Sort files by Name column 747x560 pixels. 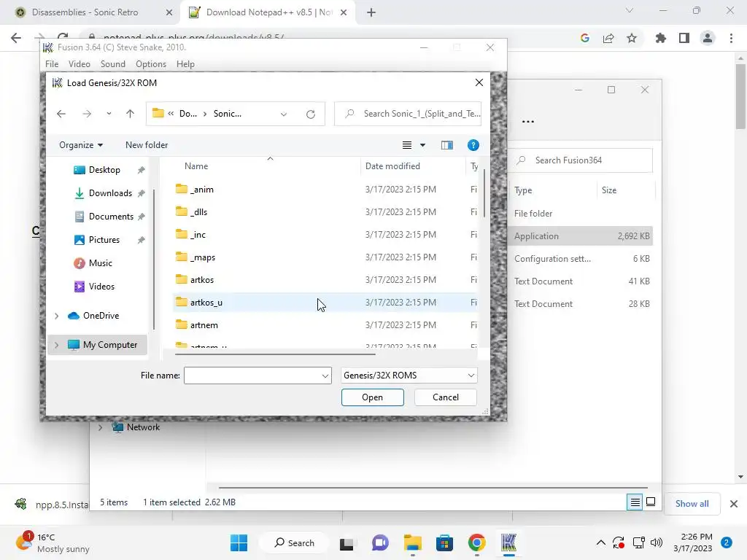196,166
